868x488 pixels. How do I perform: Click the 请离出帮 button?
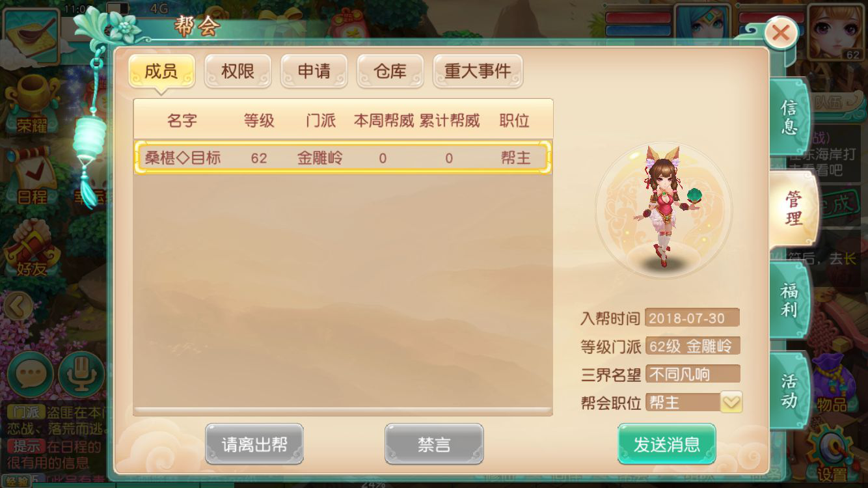[x=254, y=444]
